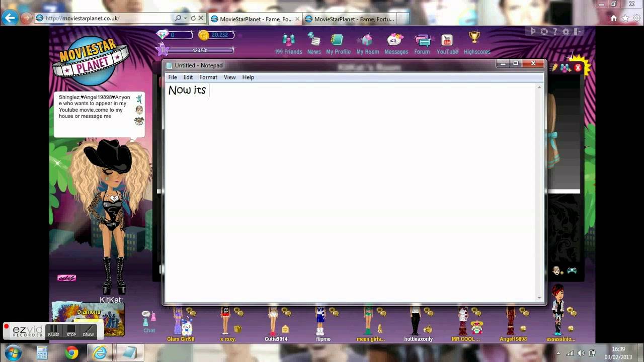The image size is (644, 362).
Task: Open browser Favorites star icon
Action: click(x=625, y=18)
